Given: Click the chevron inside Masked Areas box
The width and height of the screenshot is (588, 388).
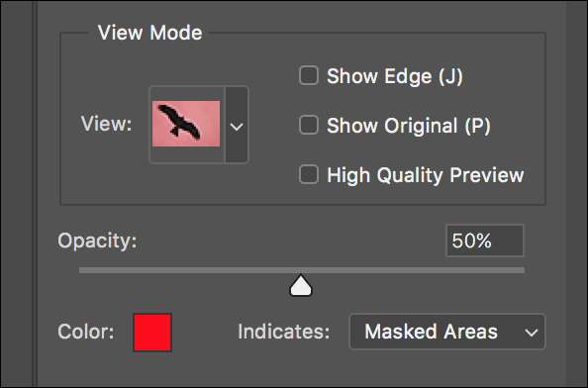Looking at the screenshot, I should coord(532,333).
